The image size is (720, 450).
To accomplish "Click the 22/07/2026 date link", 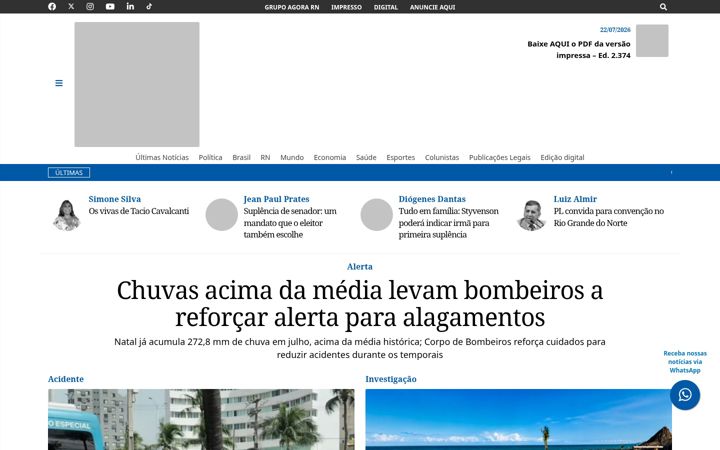I will click(615, 29).
